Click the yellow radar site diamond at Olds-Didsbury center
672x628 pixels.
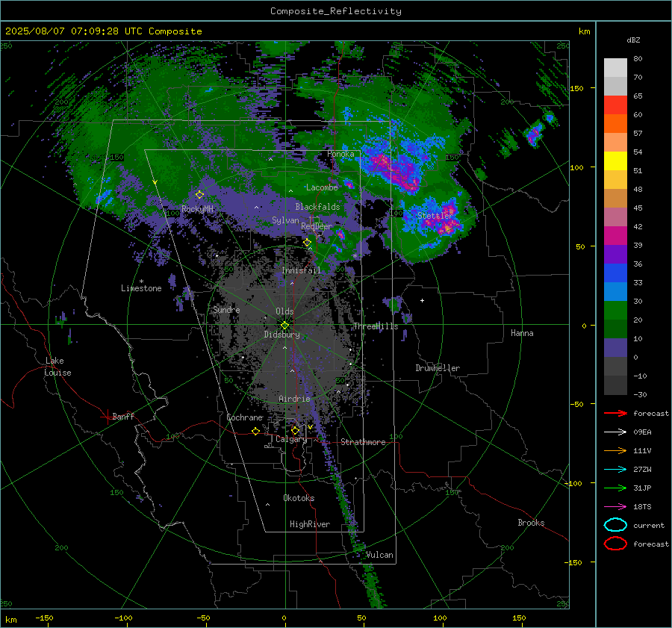click(x=284, y=325)
